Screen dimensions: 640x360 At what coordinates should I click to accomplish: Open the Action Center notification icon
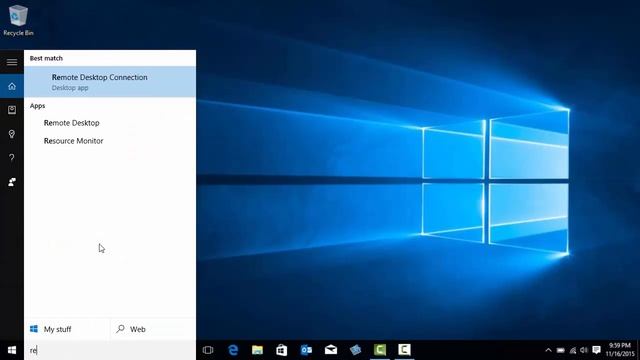596,350
